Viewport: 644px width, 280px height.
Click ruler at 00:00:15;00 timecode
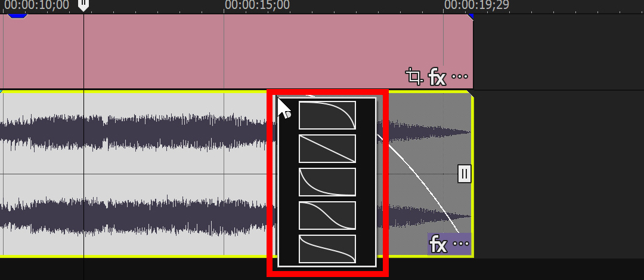(257, 5)
